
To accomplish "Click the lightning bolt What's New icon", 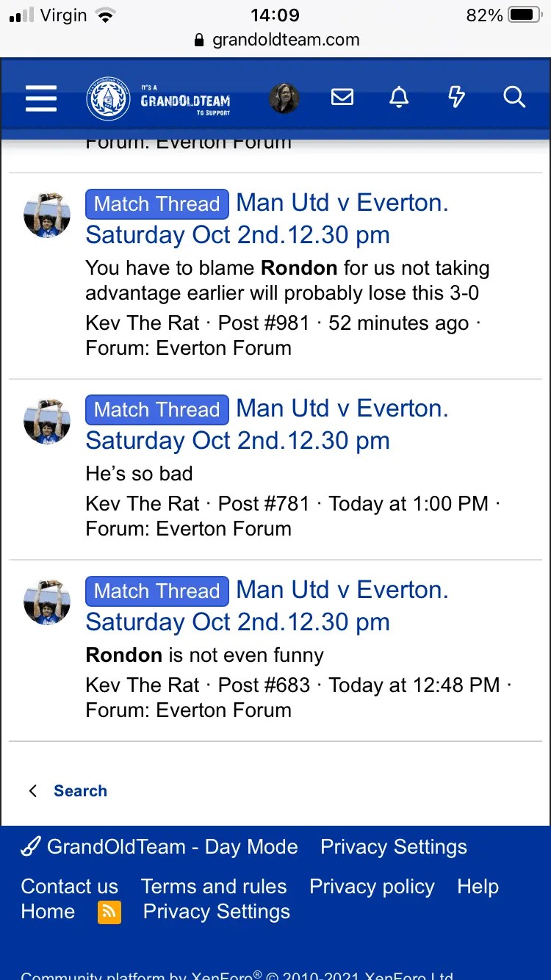I will [x=456, y=97].
